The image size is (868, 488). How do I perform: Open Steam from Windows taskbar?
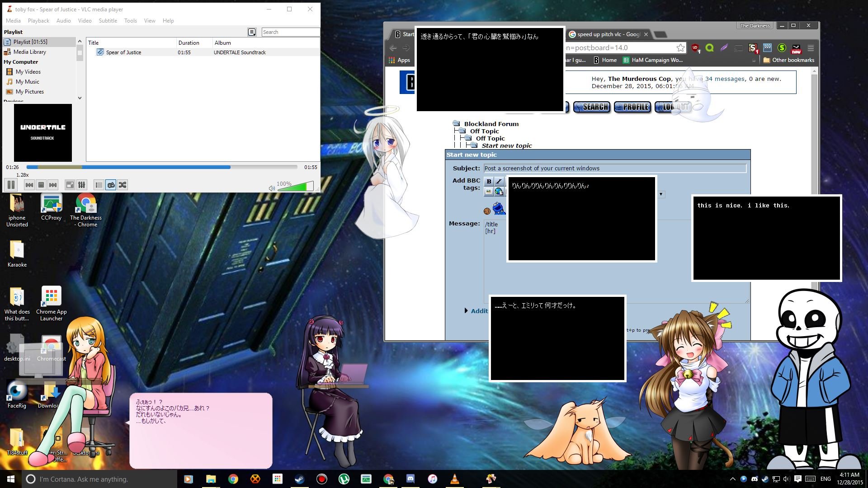click(299, 479)
